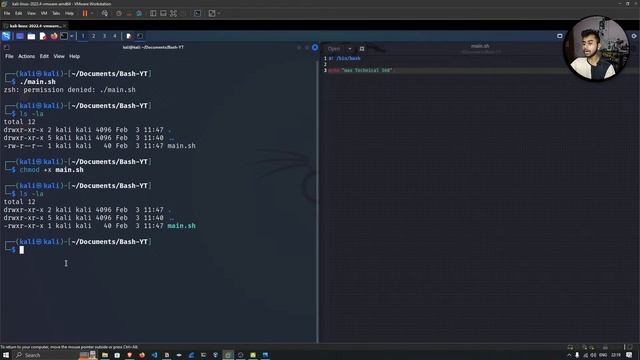This screenshot has height=360, width=640.
Task: Click Send Ctrl+Alt+Del toolbar icon
Action: point(104,13)
